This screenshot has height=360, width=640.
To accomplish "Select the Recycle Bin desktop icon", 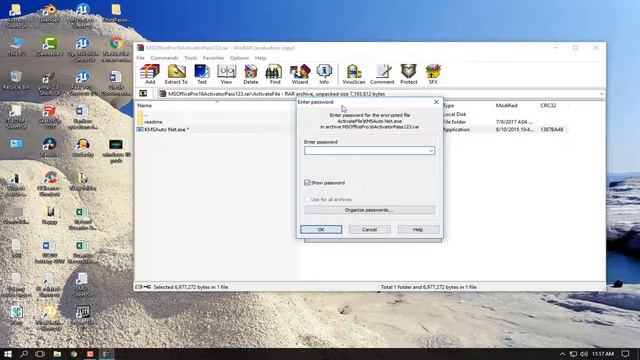I will 16,80.
